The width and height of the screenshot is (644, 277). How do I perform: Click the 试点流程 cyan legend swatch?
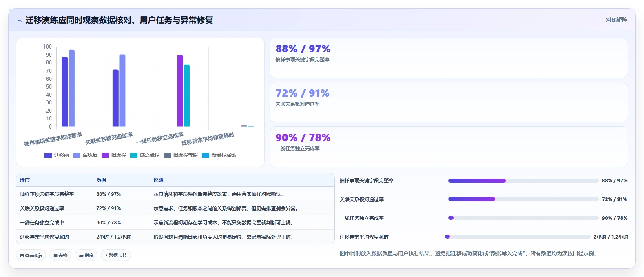pos(134,155)
